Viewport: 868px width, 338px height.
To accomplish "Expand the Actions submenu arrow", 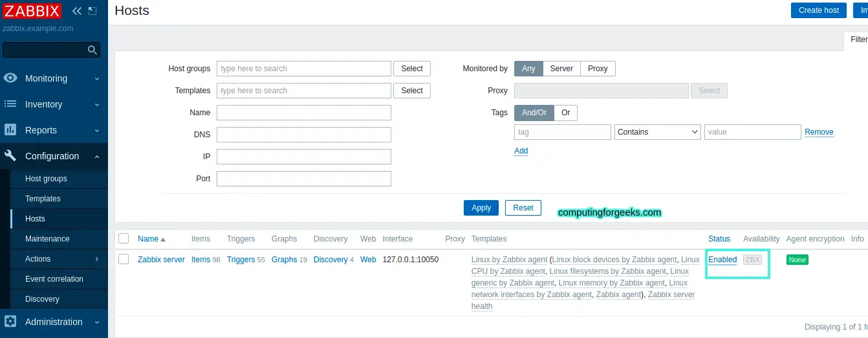I will point(97,259).
